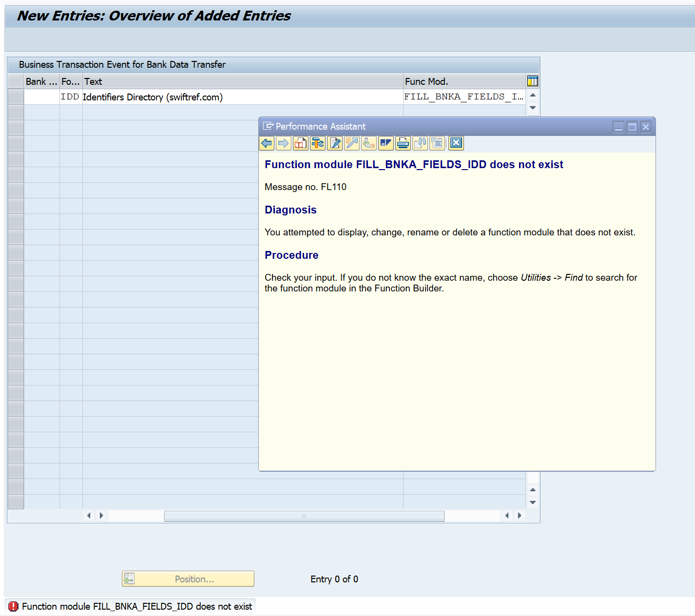Open Application Help book icon
Image resolution: width=695 pixels, height=616 pixels.
(x=301, y=143)
